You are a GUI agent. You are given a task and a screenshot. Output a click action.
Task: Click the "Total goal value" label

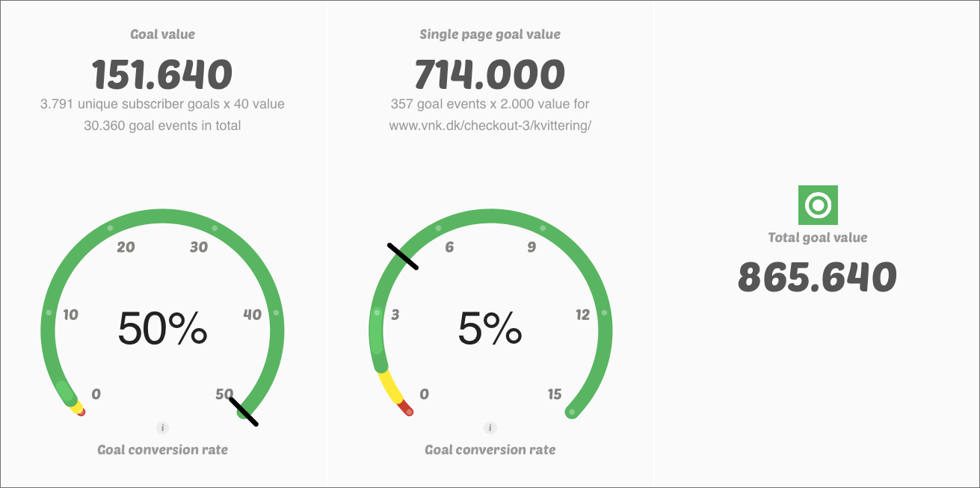818,238
